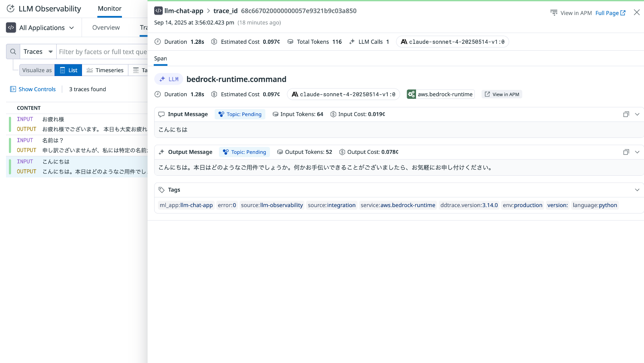This screenshot has width=644, height=363.
Task: Click View in APM button in span row
Action: pyautogui.click(x=502, y=95)
